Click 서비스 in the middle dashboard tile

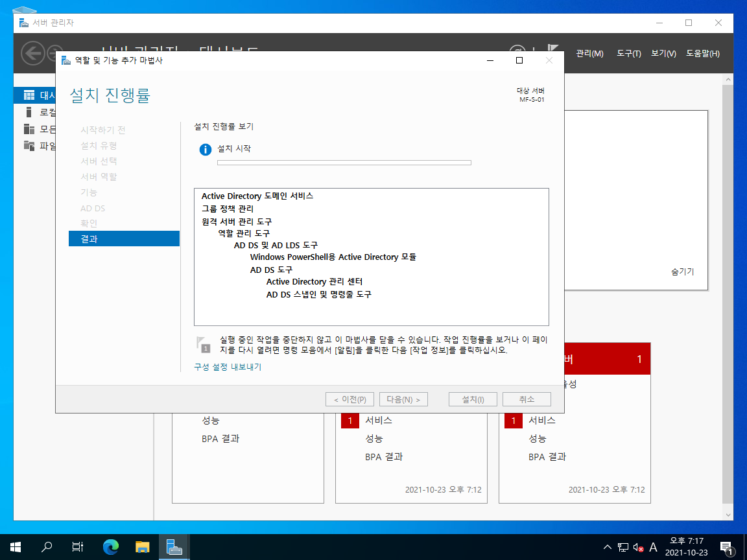pos(379,421)
